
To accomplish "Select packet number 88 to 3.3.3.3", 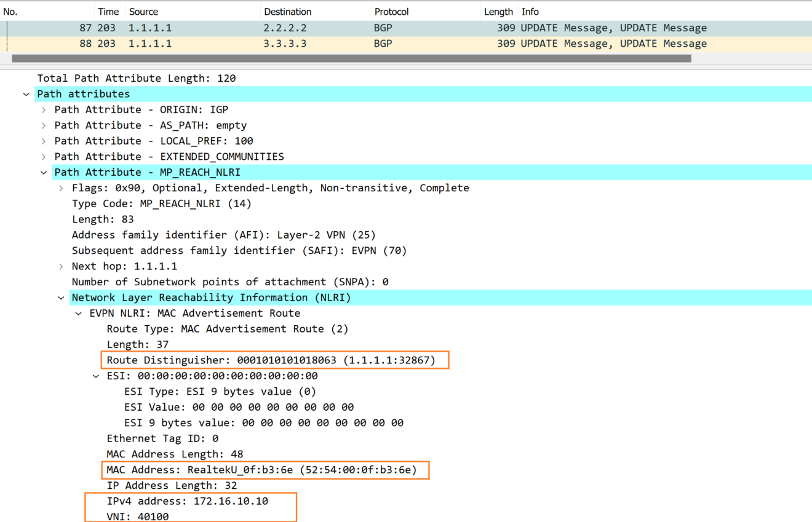I will pyautogui.click(x=246, y=43).
